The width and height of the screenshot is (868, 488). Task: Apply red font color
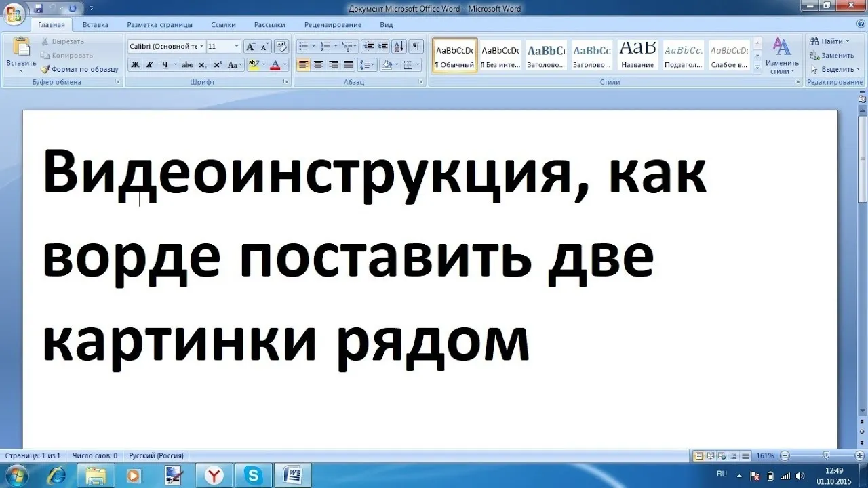(x=275, y=65)
